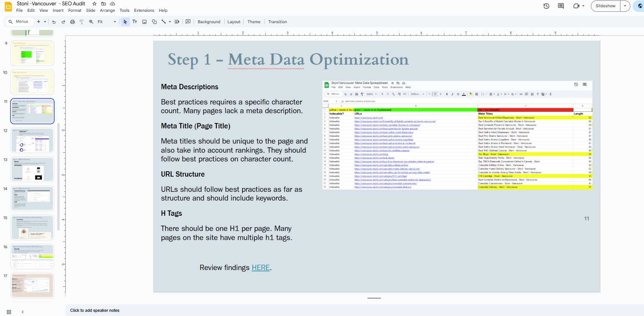Insert a text box
The image size is (644, 316).
click(135, 22)
